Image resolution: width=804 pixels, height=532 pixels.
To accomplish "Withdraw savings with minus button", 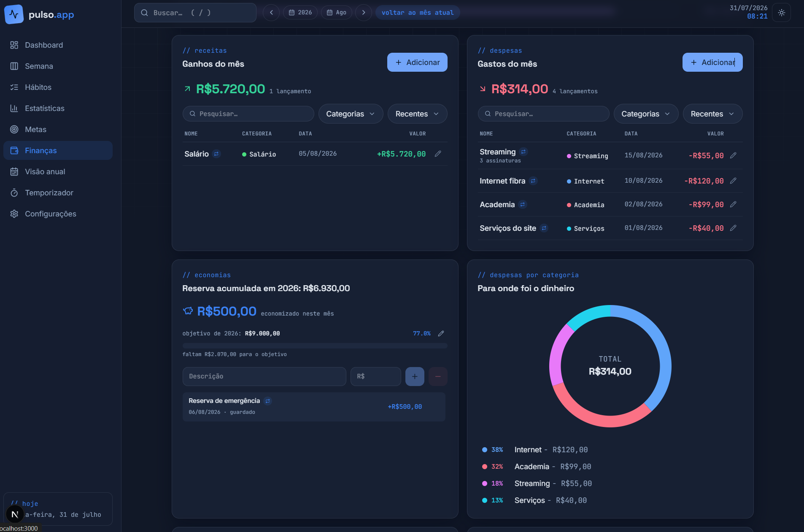I will point(438,376).
